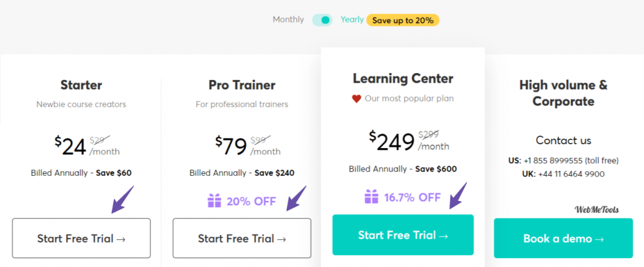Screen dimensions: 644x267
Task: Click the Save up to 20% badge
Action: 402,20
